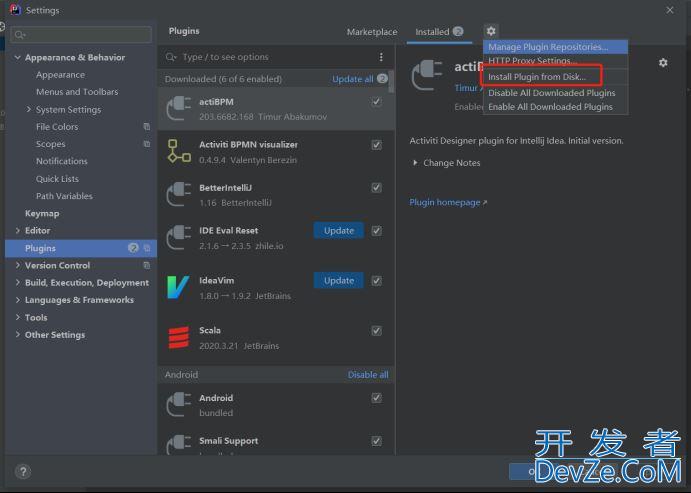Screen dimensions: 691x493
Task: Collapse Appearance & Behavior tree node
Action: [18, 57]
